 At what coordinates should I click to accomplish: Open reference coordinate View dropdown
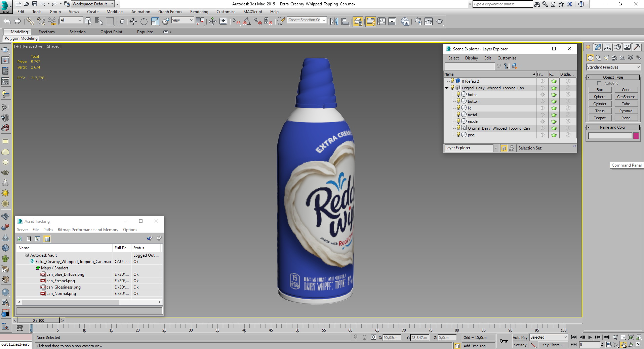click(x=183, y=20)
